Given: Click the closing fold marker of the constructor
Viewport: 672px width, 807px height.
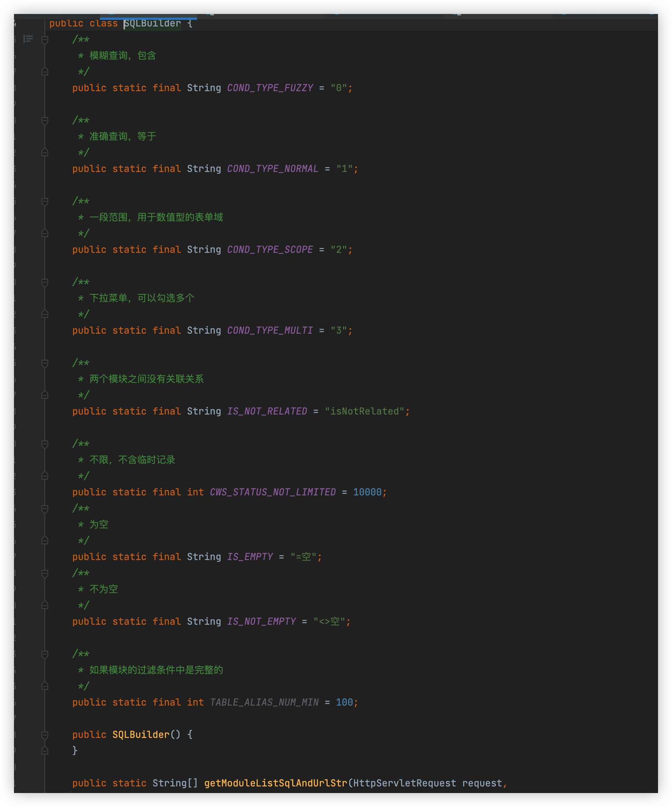Looking at the screenshot, I should [x=45, y=750].
